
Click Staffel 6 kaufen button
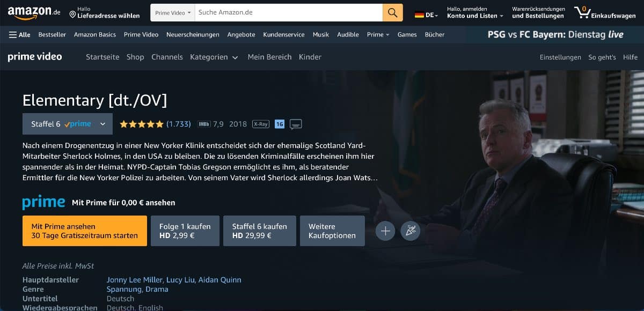pos(259,231)
